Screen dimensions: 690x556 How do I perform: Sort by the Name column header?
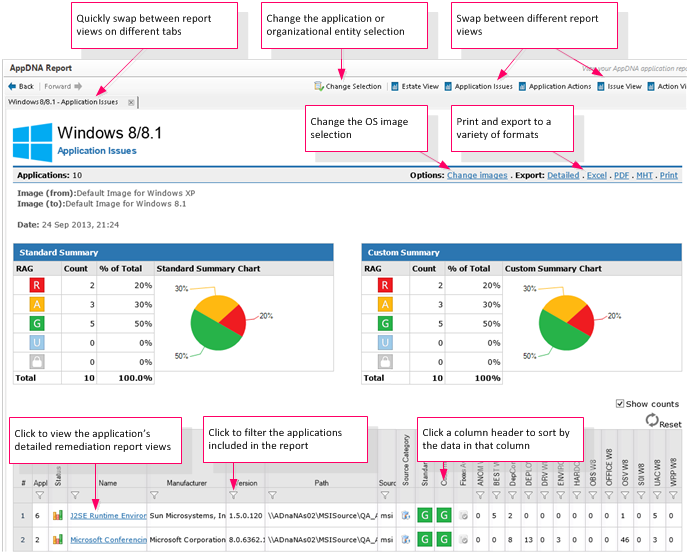pyautogui.click(x=107, y=483)
